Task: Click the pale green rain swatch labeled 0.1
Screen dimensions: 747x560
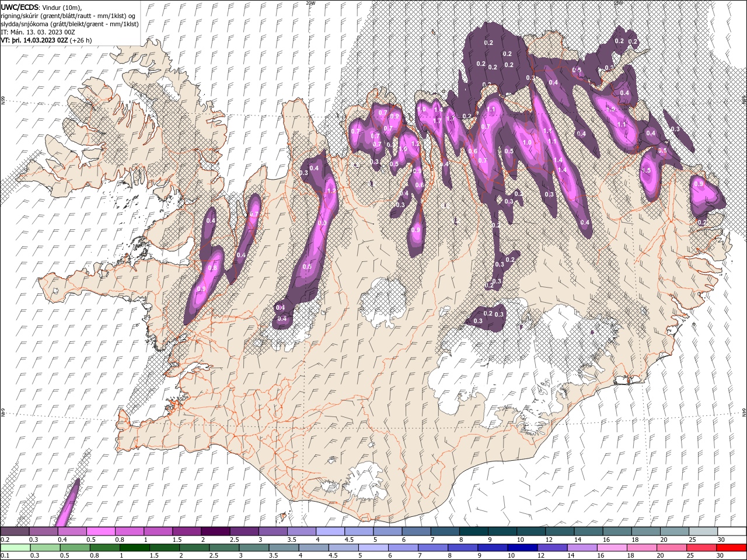Action: click(x=16, y=548)
